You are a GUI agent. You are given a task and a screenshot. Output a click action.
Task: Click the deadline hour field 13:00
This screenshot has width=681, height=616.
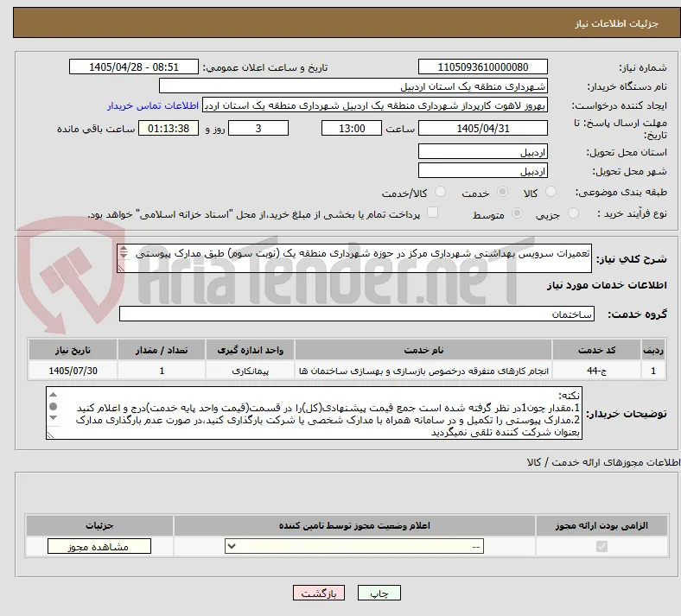[x=352, y=128]
